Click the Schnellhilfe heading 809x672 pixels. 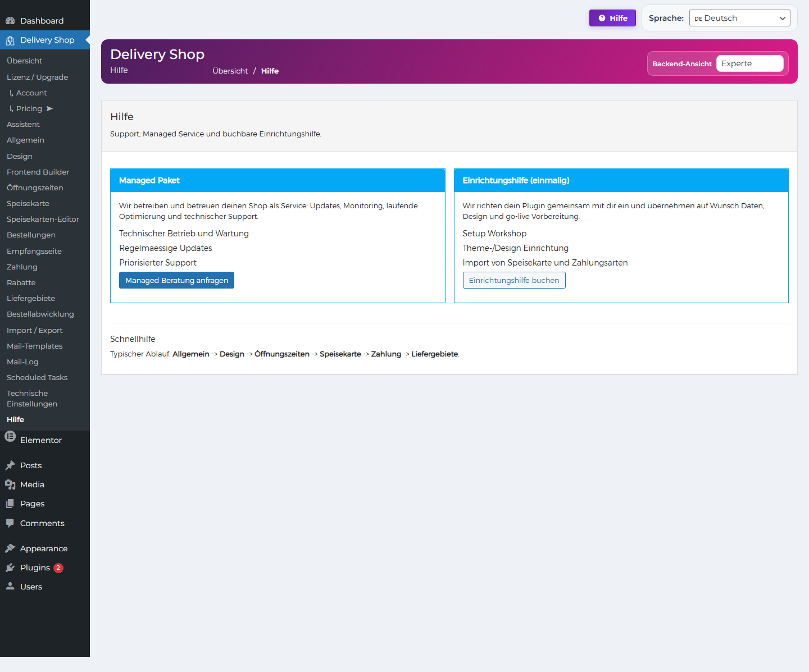point(133,339)
